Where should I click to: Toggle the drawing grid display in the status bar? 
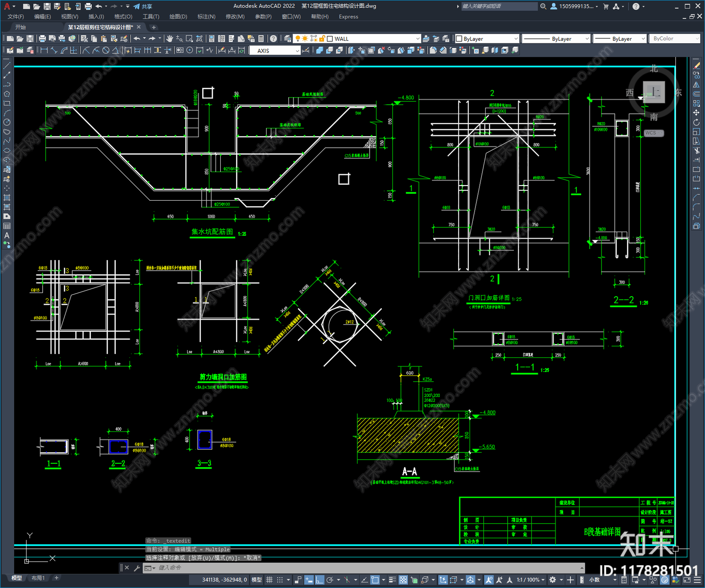click(x=269, y=580)
